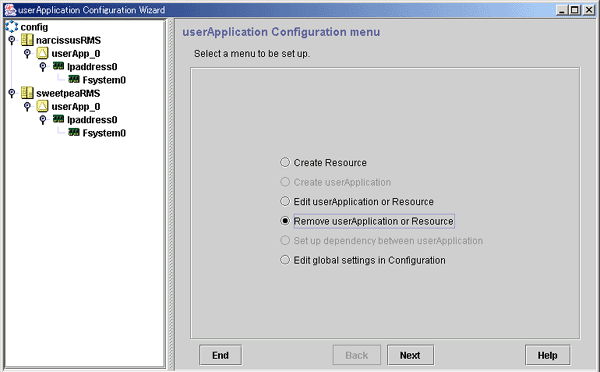Click the Fsystem0 resource icon under narcissusRMS
Screen dimensions: 600x372
click(x=74, y=79)
